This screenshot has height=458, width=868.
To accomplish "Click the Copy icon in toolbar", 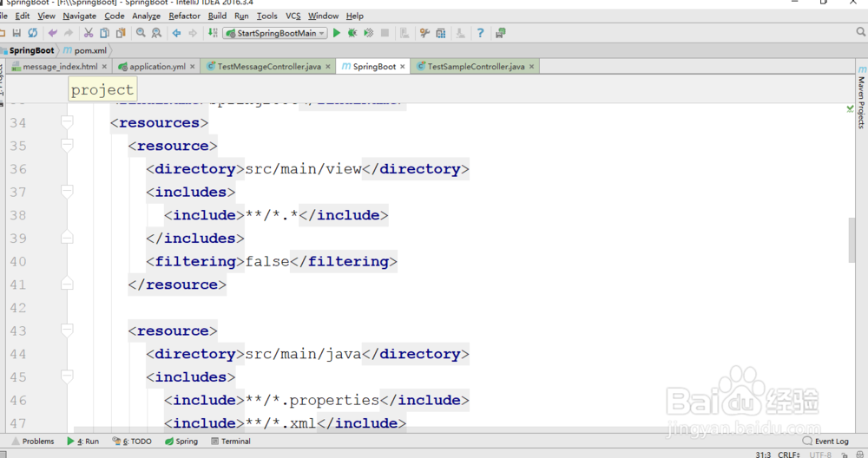I will click(104, 33).
